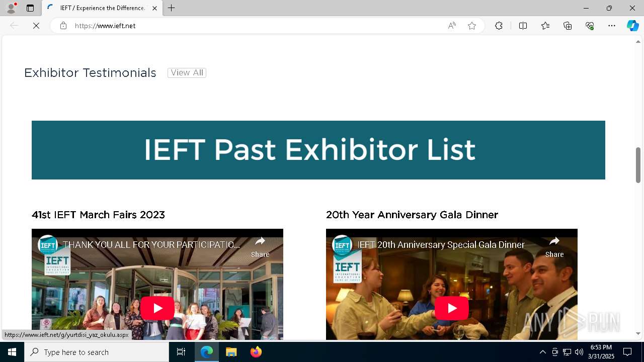Open the THANK YOU ALL video title
This screenshot has width=644, height=362.
click(151, 245)
